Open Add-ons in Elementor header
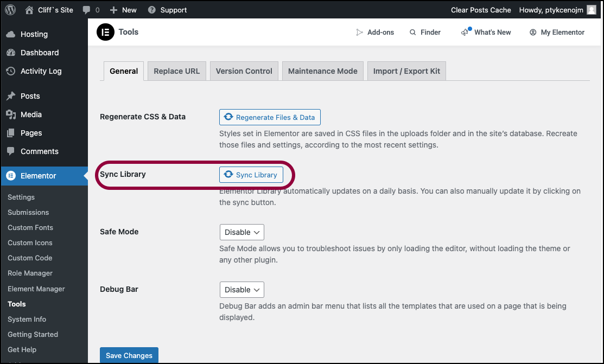Screen dimensions: 604x364 tap(375, 33)
